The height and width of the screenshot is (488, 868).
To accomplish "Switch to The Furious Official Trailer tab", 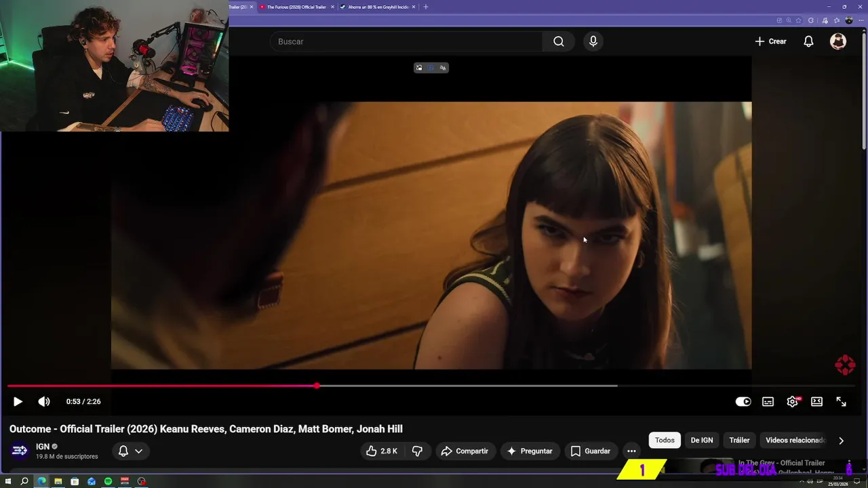I will click(296, 7).
